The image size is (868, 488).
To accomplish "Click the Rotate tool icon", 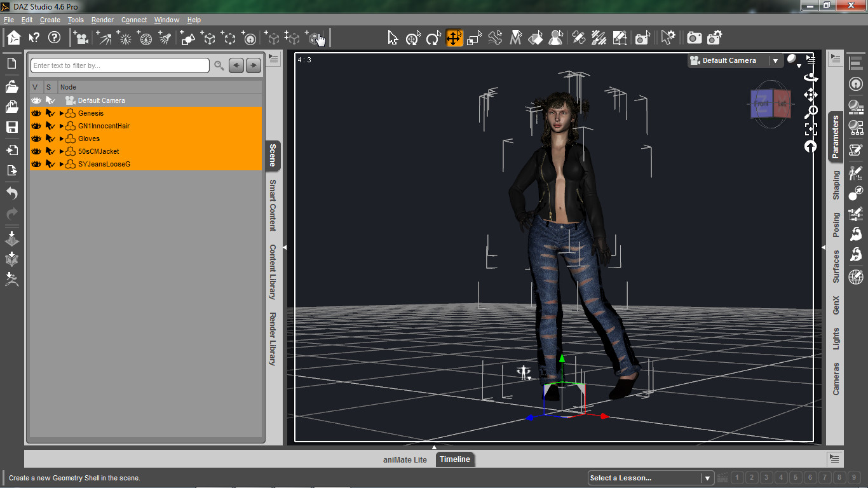I will click(433, 38).
